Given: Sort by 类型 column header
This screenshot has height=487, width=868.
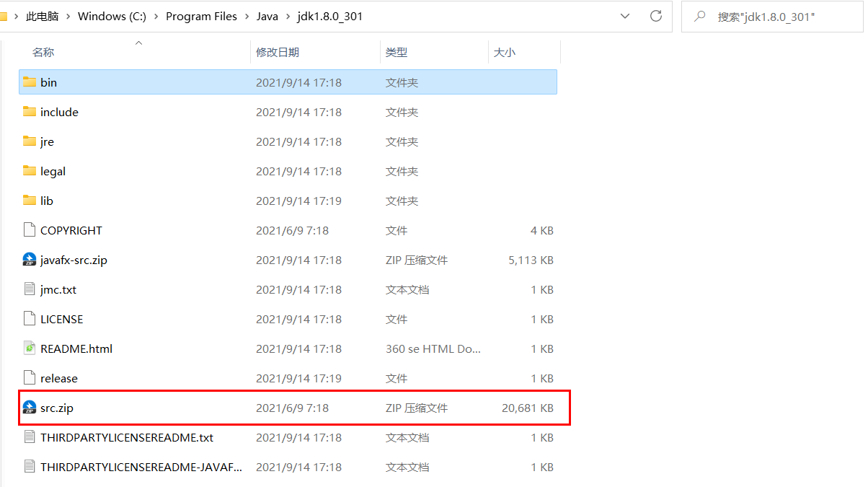Looking at the screenshot, I should pos(397,52).
